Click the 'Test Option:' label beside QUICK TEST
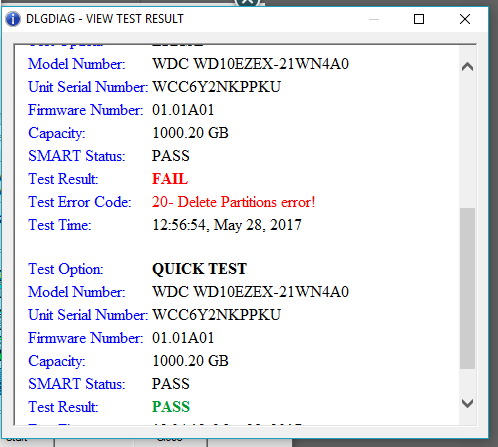Viewport: 498px width, 447px height. coord(66,269)
